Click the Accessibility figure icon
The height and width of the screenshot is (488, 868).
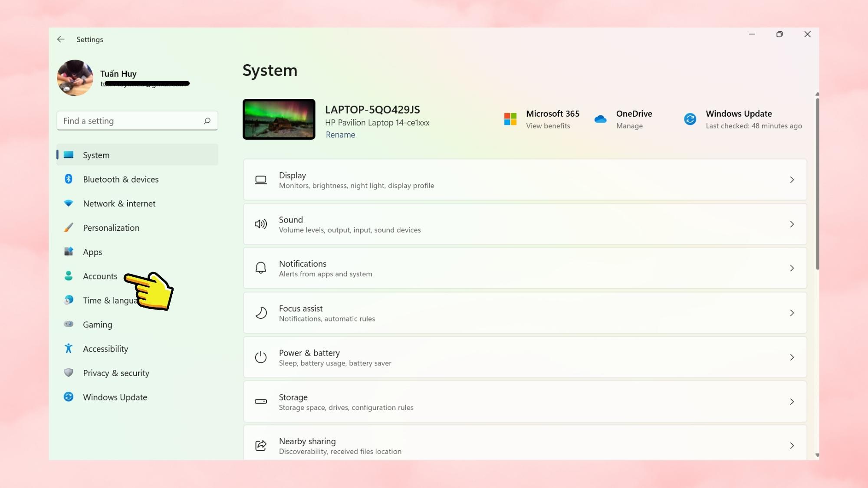pyautogui.click(x=69, y=348)
